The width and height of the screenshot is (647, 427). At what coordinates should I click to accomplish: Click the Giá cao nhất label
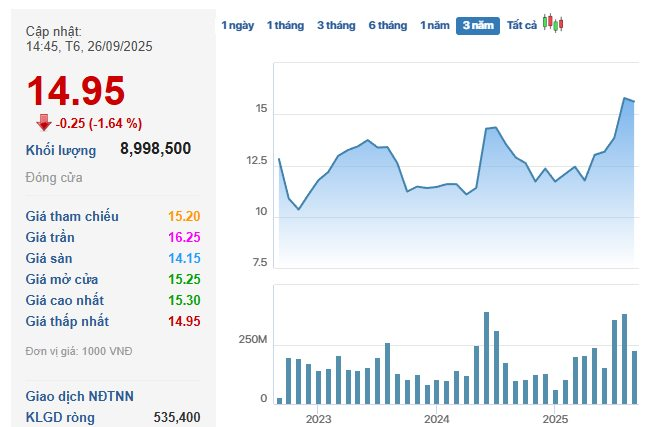click(x=67, y=300)
